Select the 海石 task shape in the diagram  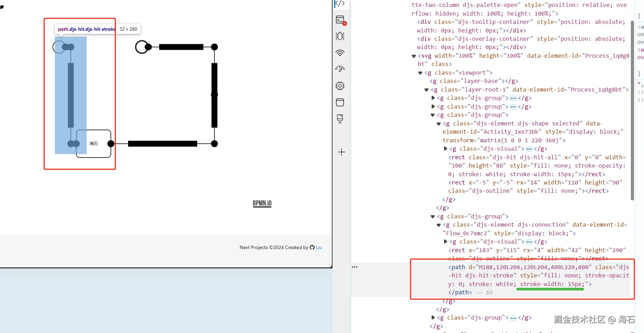(94, 144)
